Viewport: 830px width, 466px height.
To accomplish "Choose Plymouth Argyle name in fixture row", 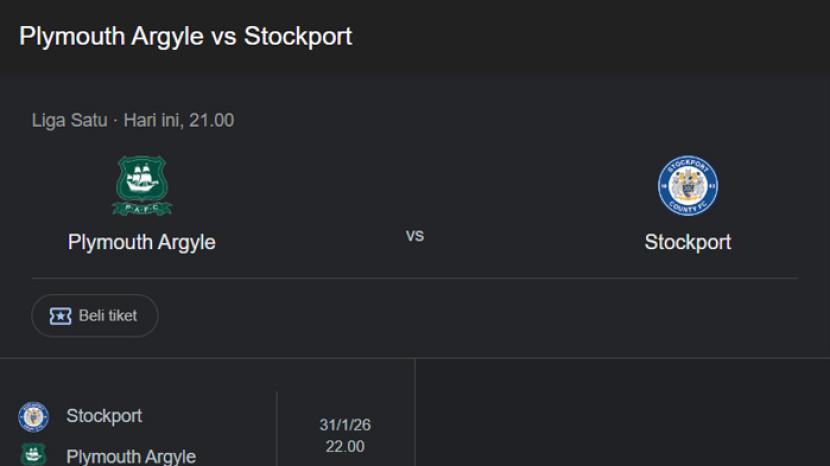I will click(x=131, y=456).
